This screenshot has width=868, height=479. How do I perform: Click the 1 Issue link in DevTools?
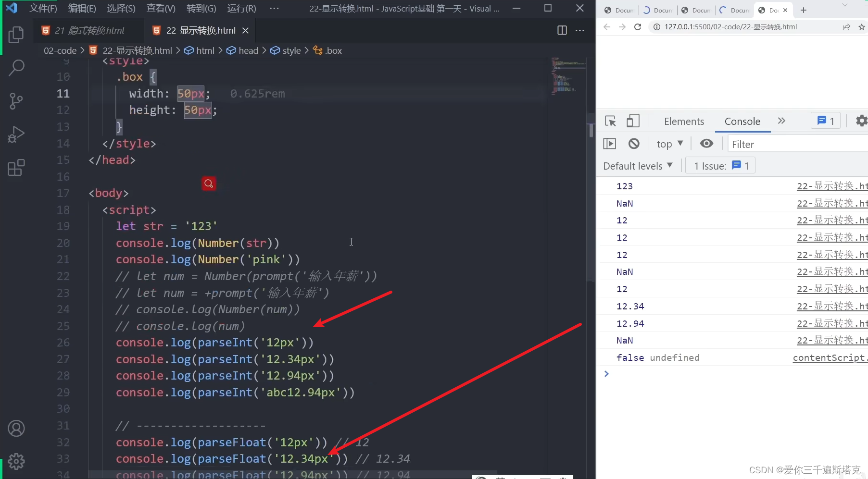[x=720, y=165]
